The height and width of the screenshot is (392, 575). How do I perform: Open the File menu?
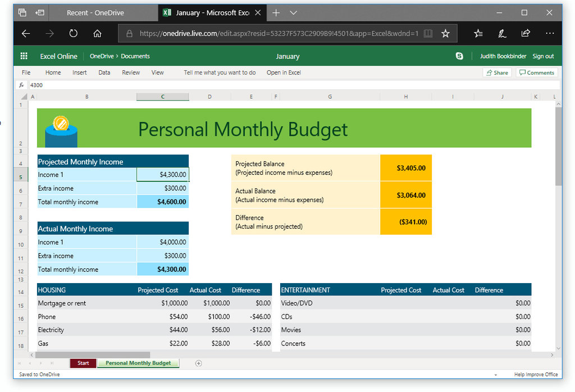tap(26, 72)
